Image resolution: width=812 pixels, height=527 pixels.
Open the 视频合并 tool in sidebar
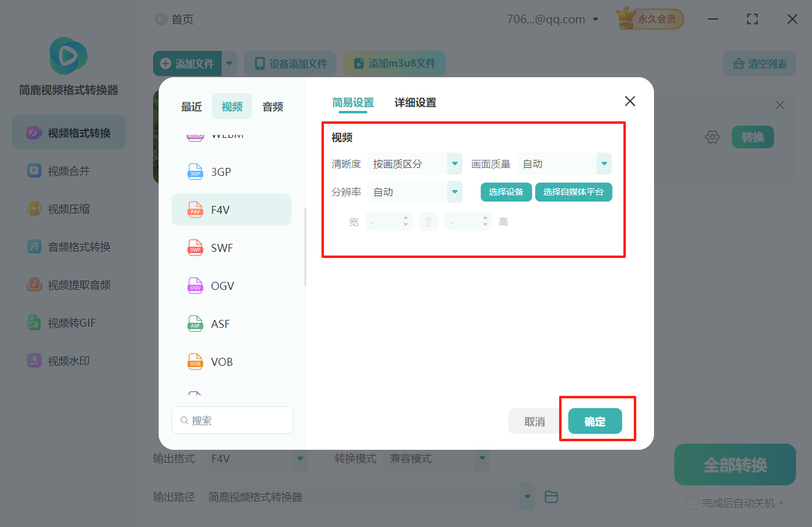point(68,170)
